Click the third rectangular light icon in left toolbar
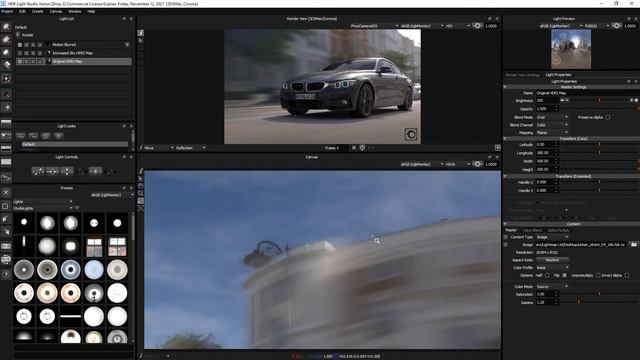 pyautogui.click(x=6, y=52)
